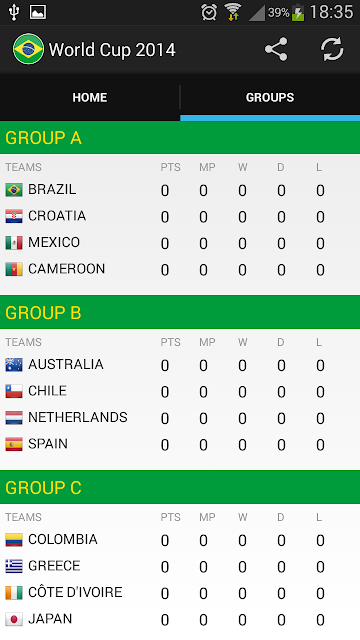Tap the Brazil flag app logo
This screenshot has width=360, height=640.
(28, 49)
